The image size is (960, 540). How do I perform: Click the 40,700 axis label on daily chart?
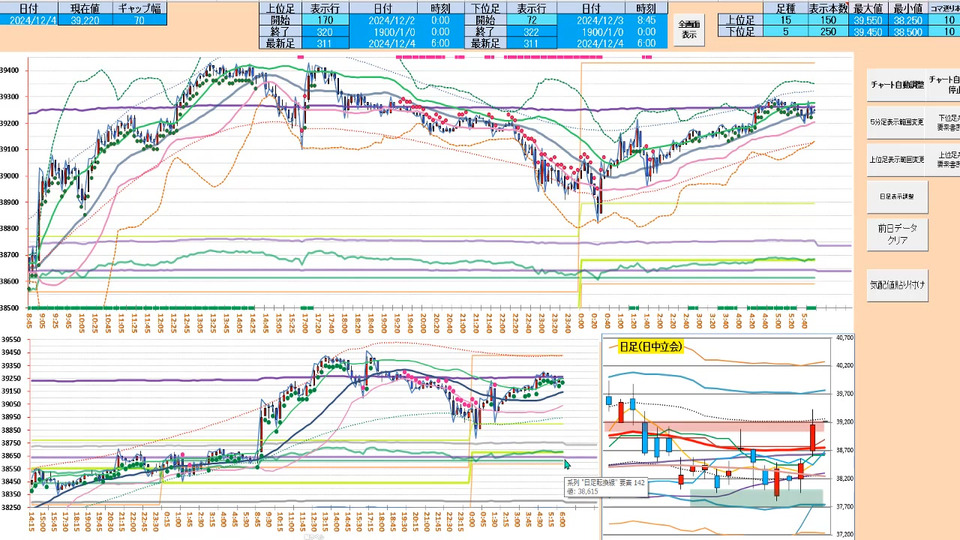[844, 337]
